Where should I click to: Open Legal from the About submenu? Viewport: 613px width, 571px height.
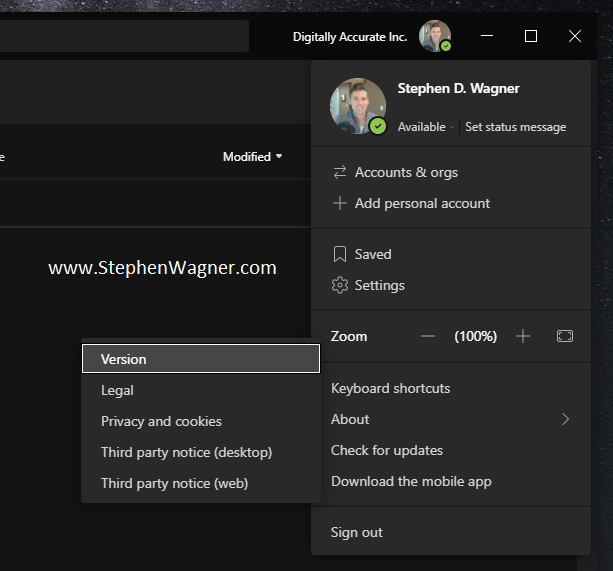pyautogui.click(x=201, y=390)
